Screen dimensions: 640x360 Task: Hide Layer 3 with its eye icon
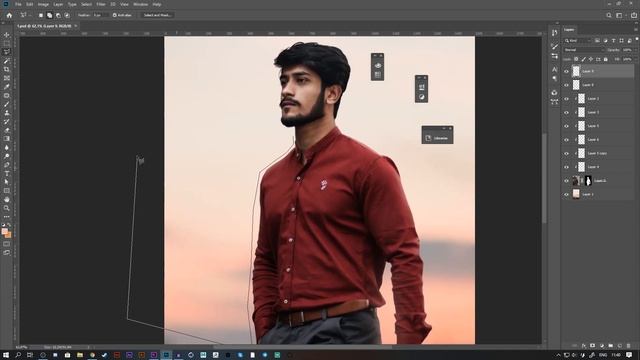[x=566, y=112]
